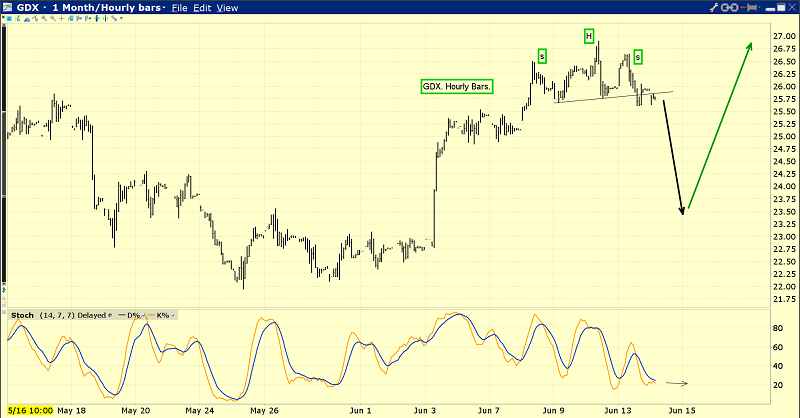
Task: Click the second blue arrow bar toolbar icon
Action: coord(88,18)
